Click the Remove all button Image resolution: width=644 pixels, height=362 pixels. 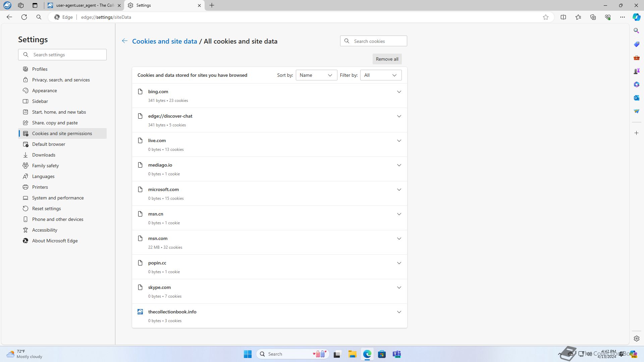pyautogui.click(x=387, y=59)
